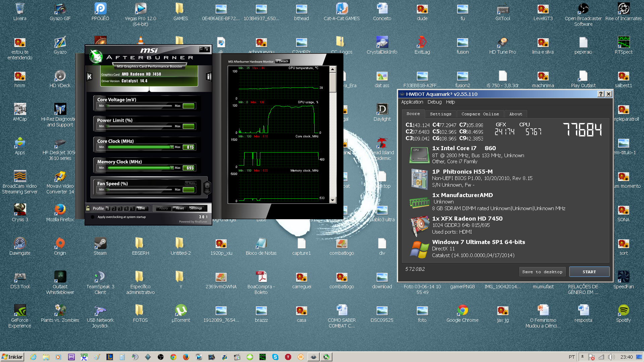Launch Mozilla Firefox desktop icon
Viewport: 644px width, 362px height.
pos(60,213)
